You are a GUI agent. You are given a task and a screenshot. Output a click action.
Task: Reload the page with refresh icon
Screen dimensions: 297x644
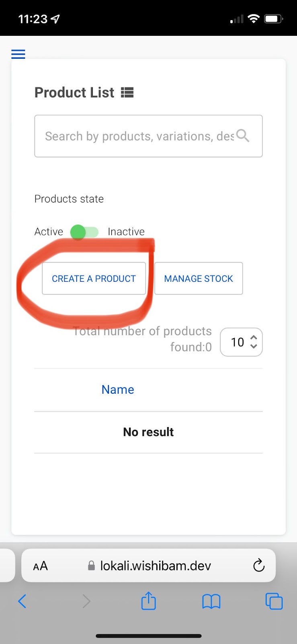259,566
